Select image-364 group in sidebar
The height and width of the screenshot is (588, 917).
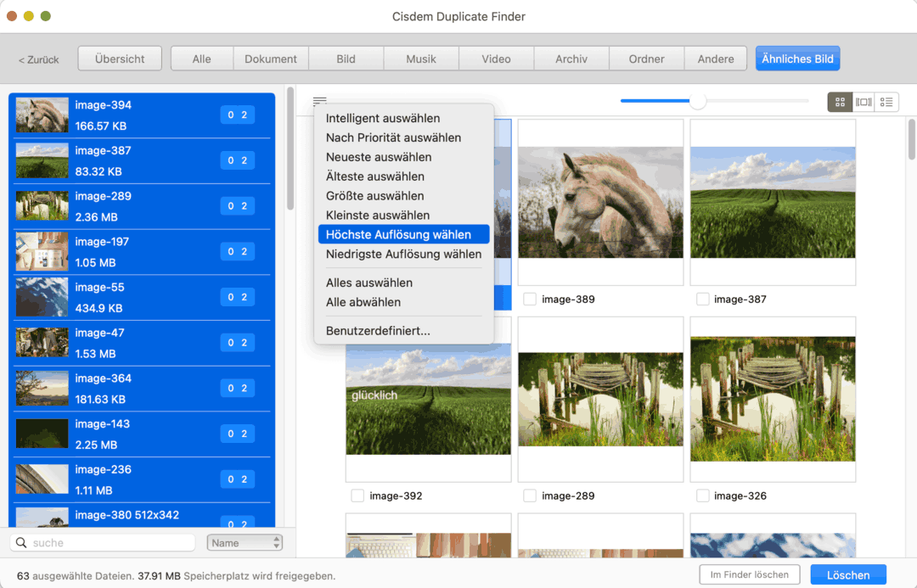point(142,389)
